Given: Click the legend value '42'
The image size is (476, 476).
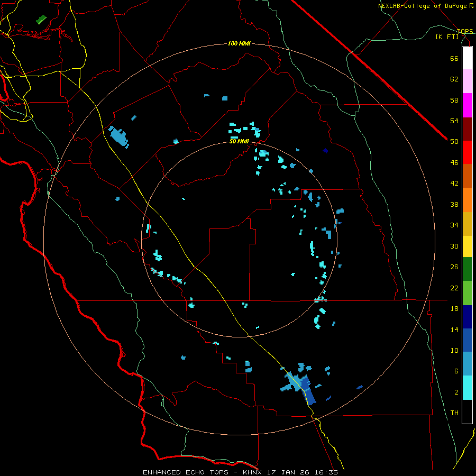Looking at the screenshot, I should coord(454,184).
